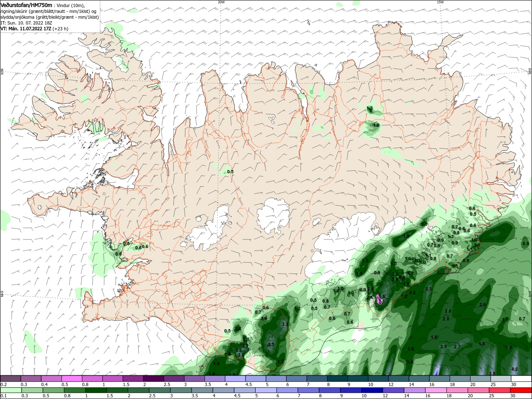The image size is (532, 399).
Task: Click the bright red swatch after 30
Action: [521, 390]
